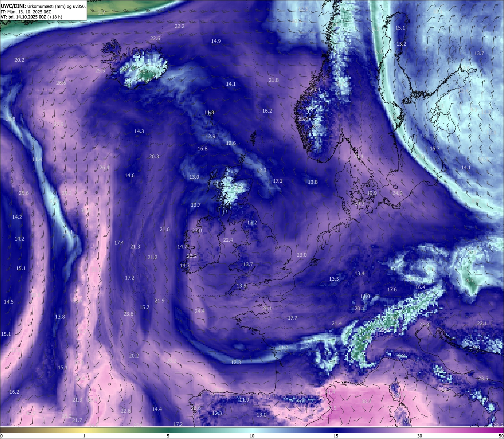Screen dimensions: 504x439
Task: Click the 25.5 value west of Iceland
Action: (100, 71)
